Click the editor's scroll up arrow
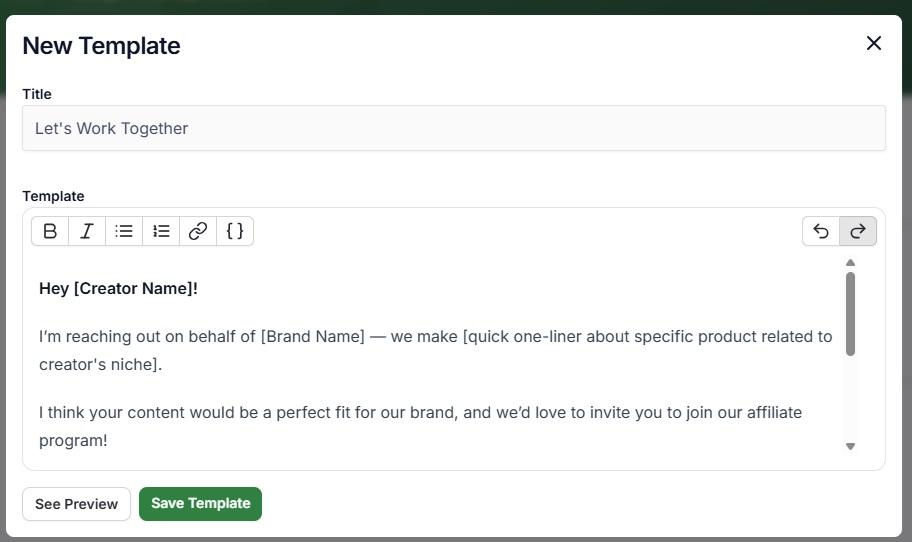Viewport: 912px width, 542px height. click(x=850, y=263)
